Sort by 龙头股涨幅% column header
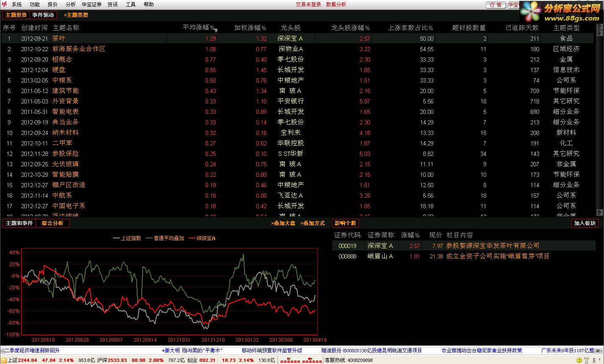 pos(350,28)
